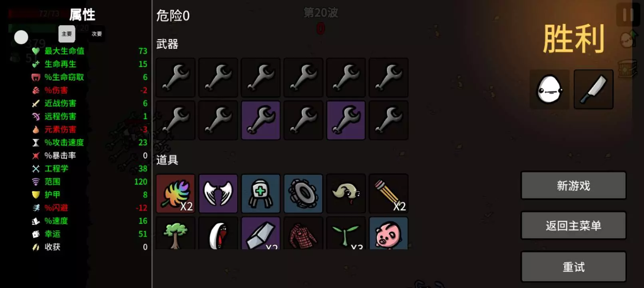Image resolution: width=644 pixels, height=288 pixels.
Task: Click the 工程学 engineering stat row
Action: coord(89,168)
